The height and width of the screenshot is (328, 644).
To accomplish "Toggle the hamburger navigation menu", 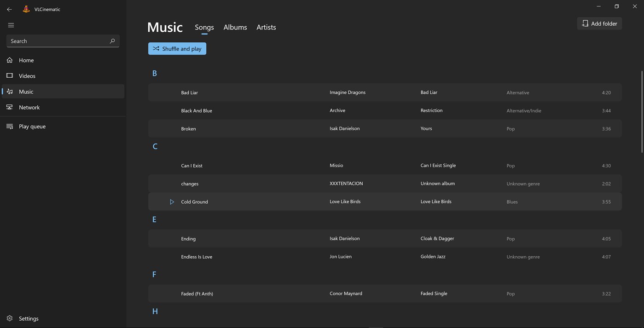I will 11,25.
